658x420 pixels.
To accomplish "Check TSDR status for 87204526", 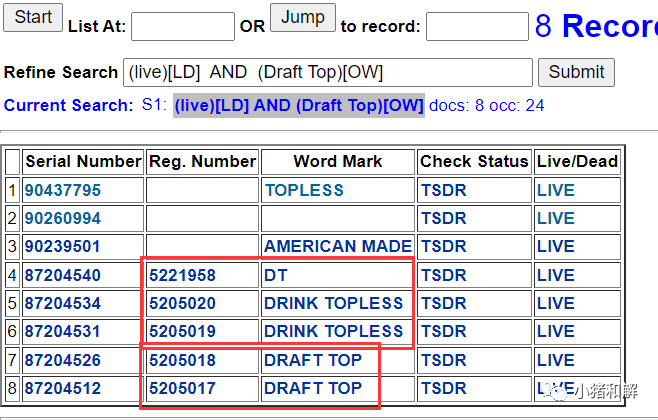I will click(x=444, y=361).
